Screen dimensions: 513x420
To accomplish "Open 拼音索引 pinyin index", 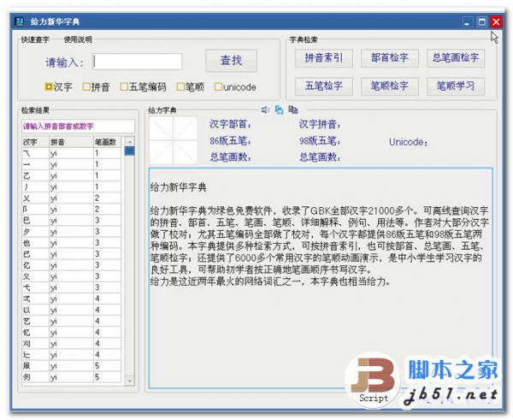I will pos(323,58).
